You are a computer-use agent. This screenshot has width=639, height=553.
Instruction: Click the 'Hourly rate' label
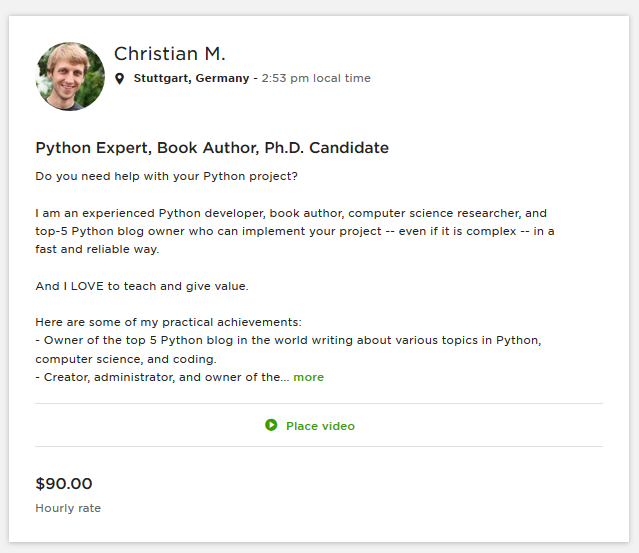[x=68, y=508]
